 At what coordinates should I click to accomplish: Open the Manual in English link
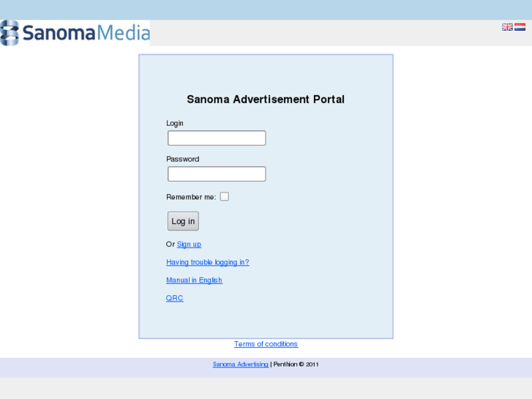195,280
